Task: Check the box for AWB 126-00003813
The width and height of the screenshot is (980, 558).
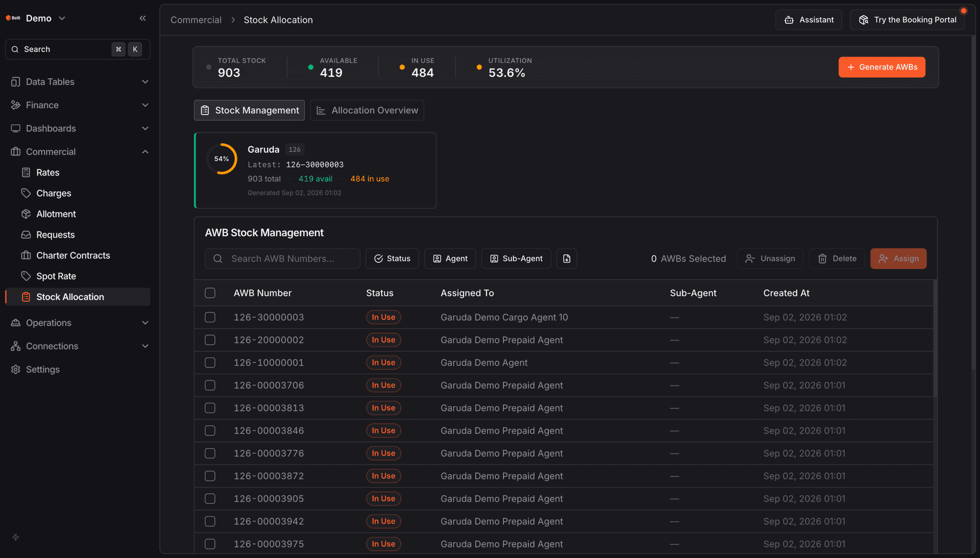Action: pyautogui.click(x=210, y=408)
